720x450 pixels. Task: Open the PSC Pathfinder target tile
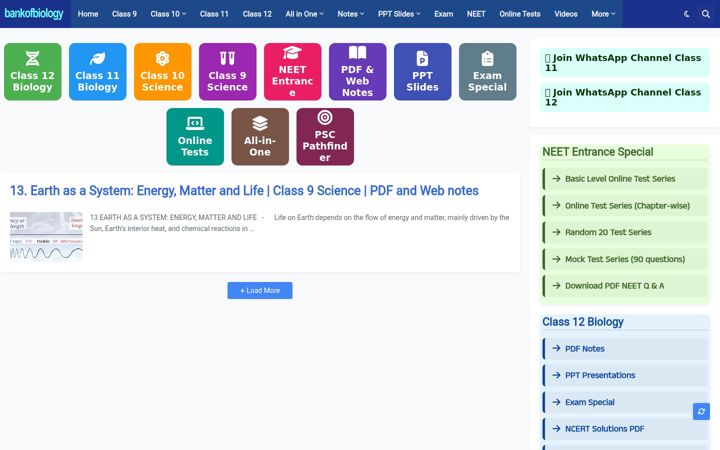point(325,137)
